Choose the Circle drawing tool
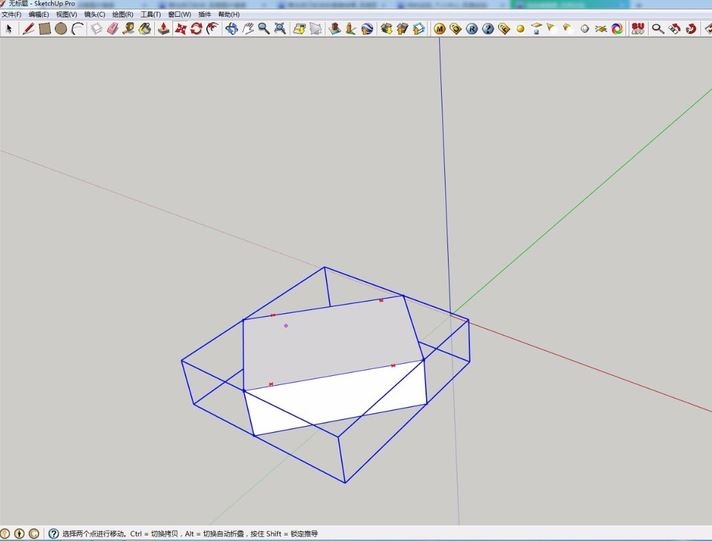This screenshot has height=541, width=712. click(61, 29)
